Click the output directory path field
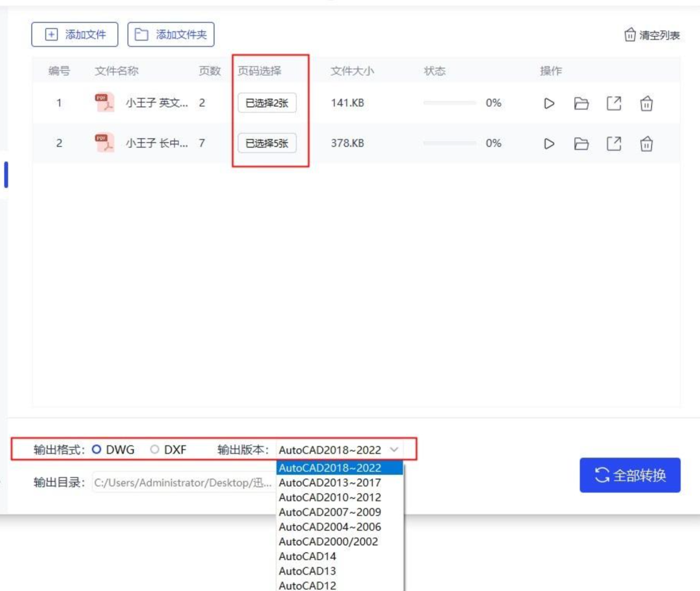The image size is (700, 591). tap(183, 482)
